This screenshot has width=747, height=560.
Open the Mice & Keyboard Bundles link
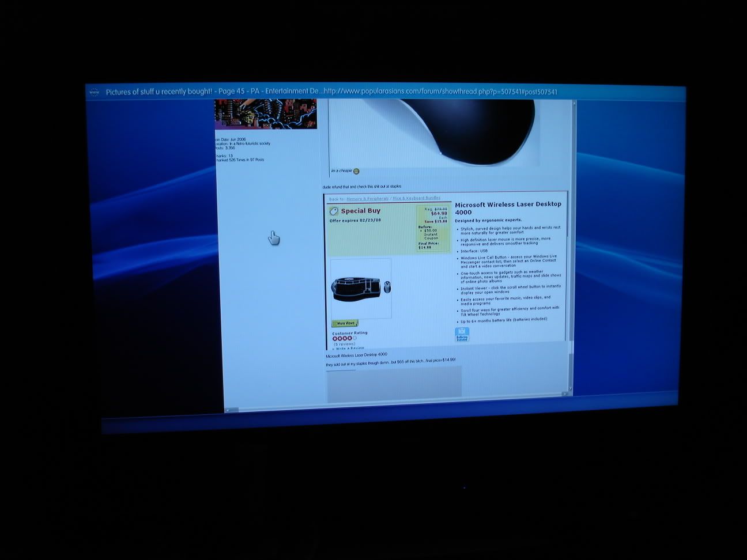click(416, 198)
